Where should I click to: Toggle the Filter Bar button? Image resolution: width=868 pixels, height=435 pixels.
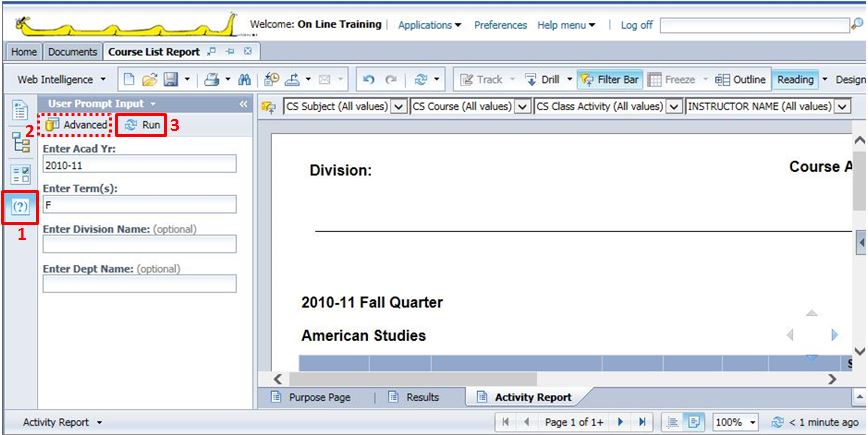point(609,80)
